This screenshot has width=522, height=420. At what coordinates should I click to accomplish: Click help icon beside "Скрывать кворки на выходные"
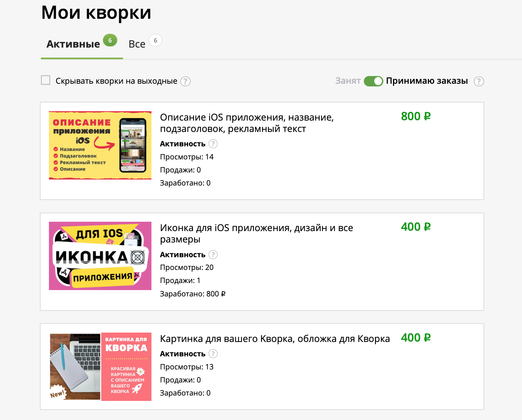[185, 81]
